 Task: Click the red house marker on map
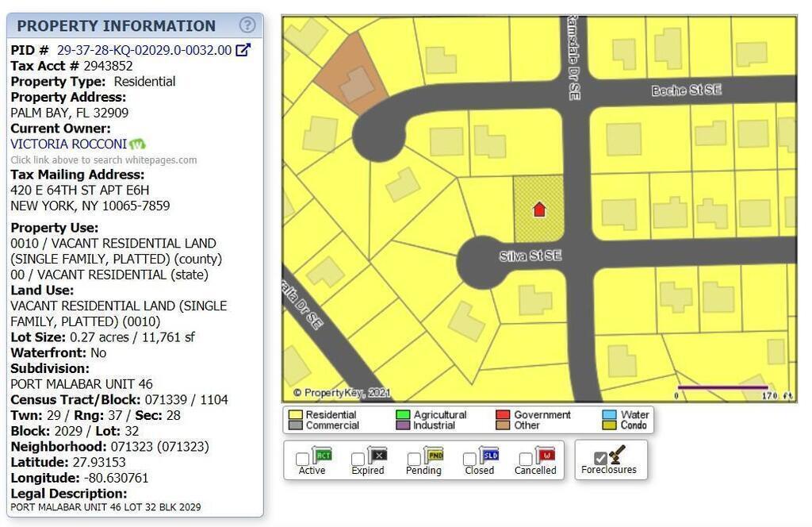pyautogui.click(x=539, y=210)
